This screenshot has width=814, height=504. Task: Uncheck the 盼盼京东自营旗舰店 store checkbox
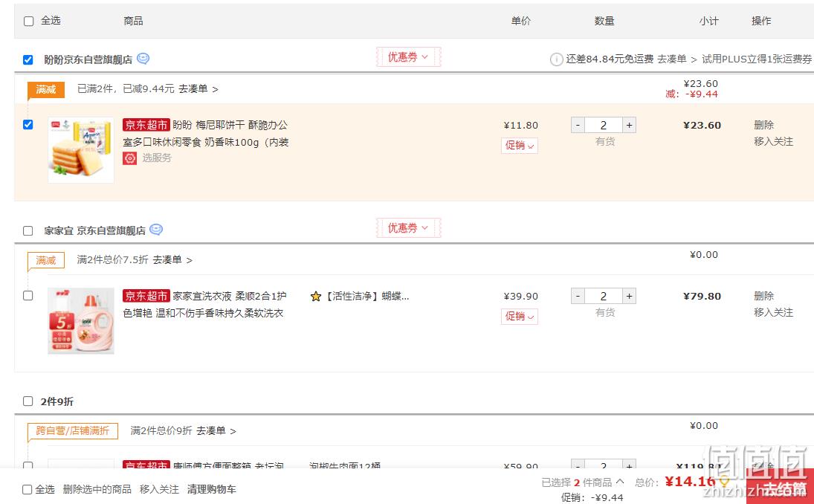point(28,59)
